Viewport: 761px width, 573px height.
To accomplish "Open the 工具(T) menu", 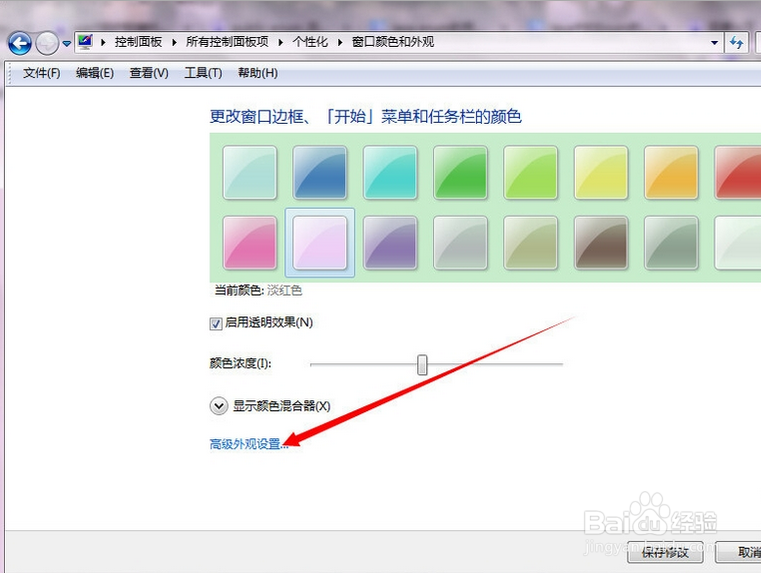I will pyautogui.click(x=203, y=73).
